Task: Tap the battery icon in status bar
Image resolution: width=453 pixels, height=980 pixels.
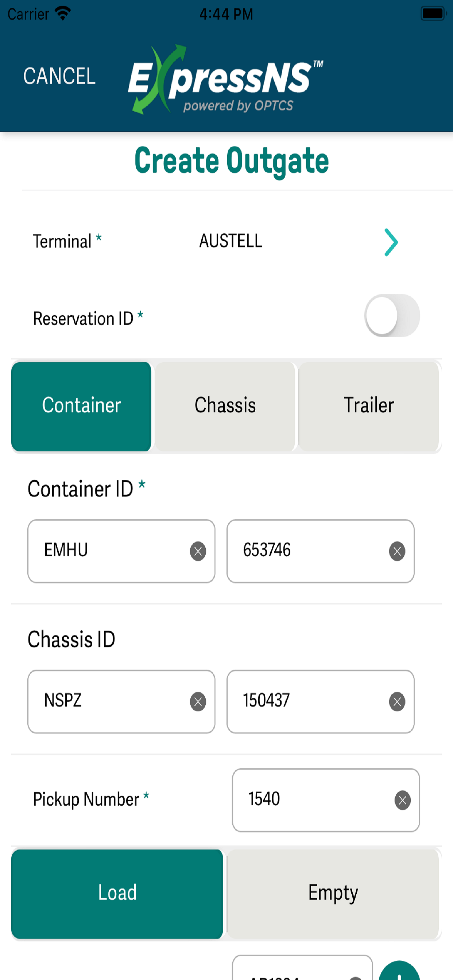Action: pos(433,14)
